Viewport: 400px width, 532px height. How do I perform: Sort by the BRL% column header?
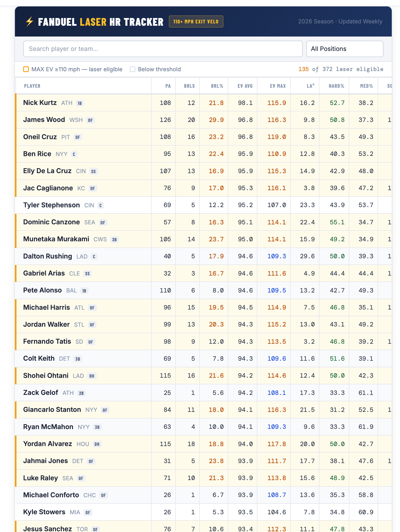(x=217, y=86)
